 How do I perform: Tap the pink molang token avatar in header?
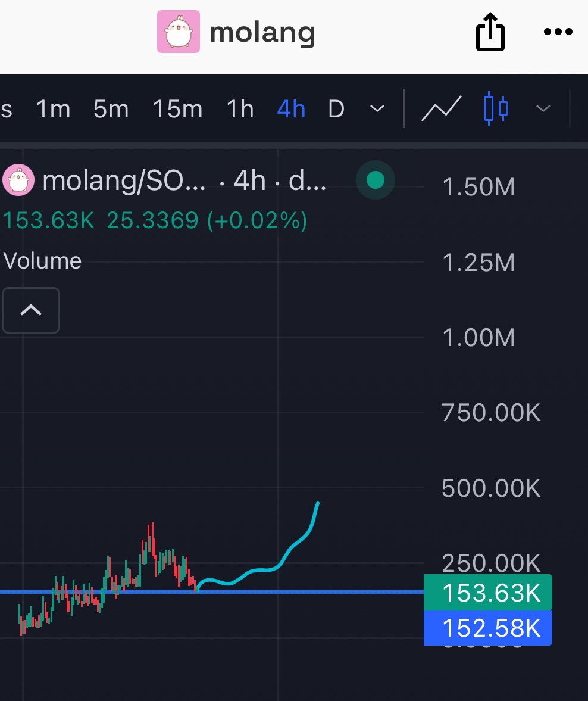point(179,32)
